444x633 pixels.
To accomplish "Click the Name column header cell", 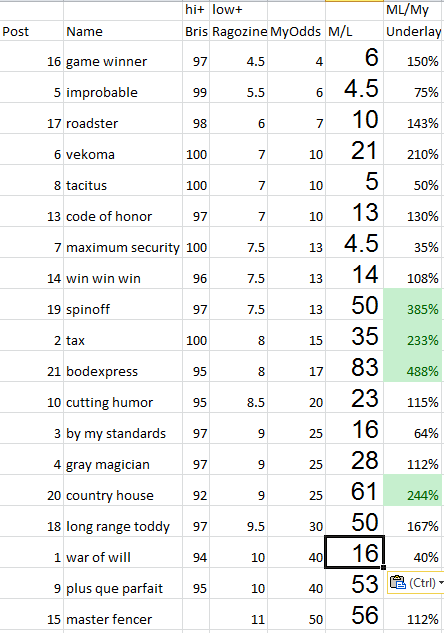I will coord(123,31).
